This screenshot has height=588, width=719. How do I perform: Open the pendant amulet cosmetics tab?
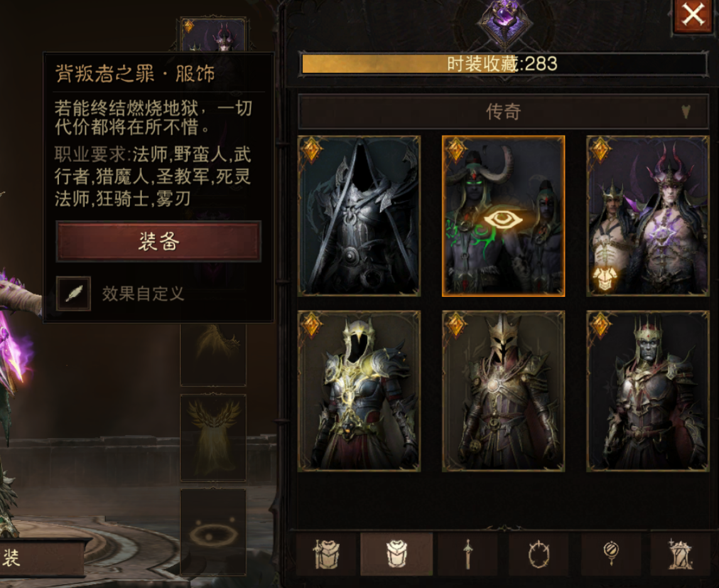click(611, 553)
